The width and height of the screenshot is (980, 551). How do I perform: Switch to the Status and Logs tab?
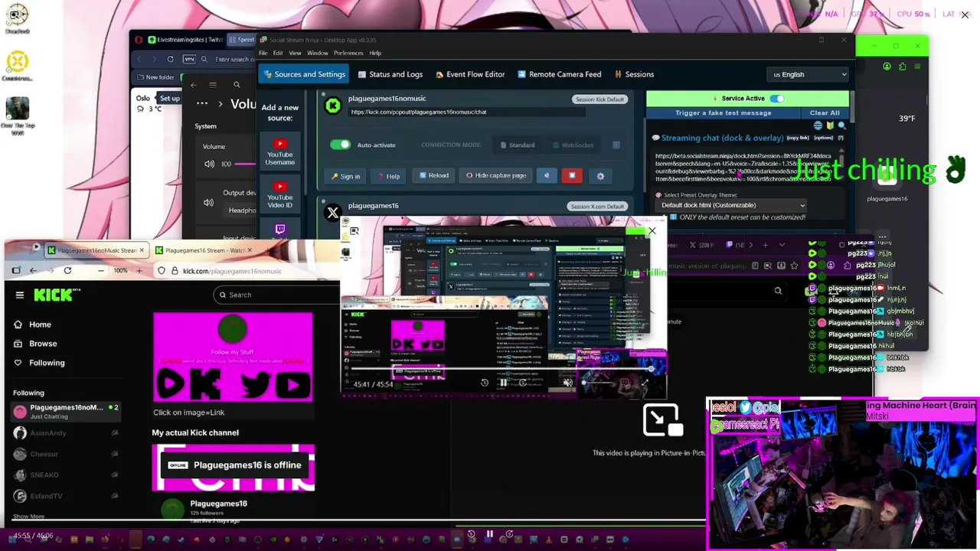(x=389, y=74)
